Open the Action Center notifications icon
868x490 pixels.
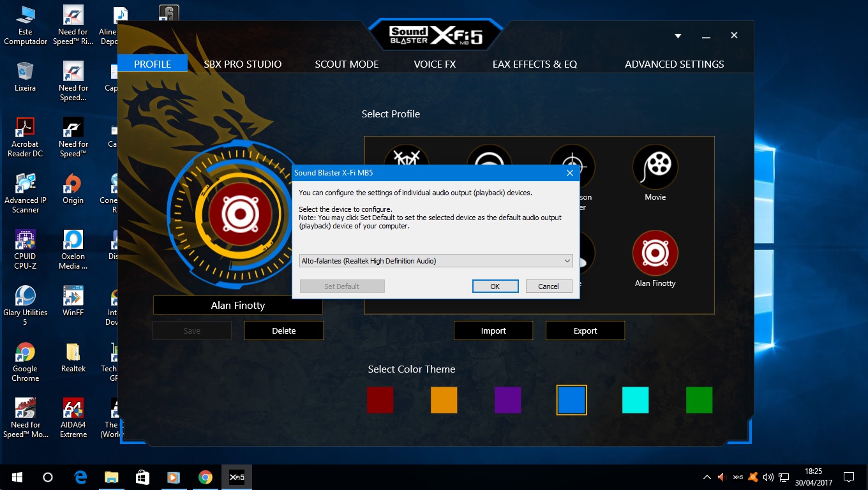849,477
